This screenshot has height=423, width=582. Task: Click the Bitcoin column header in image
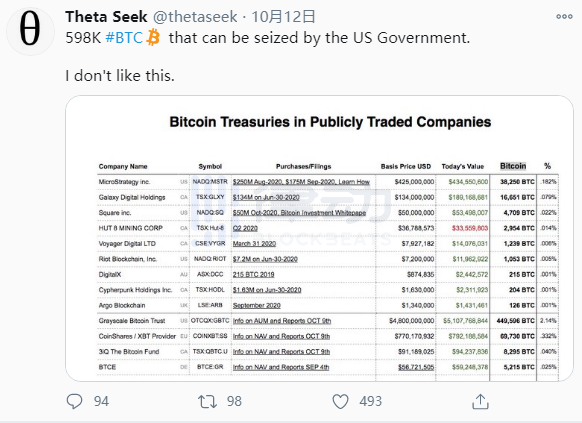tap(513, 166)
